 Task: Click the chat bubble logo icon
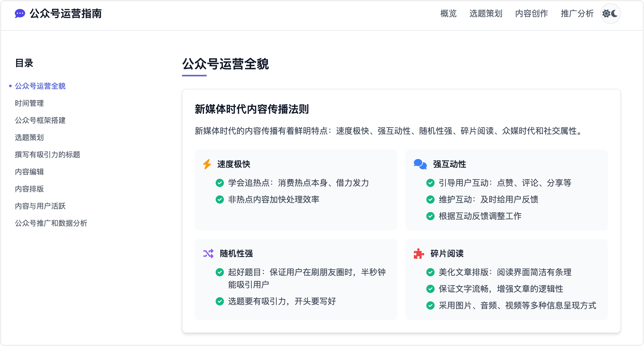(x=20, y=14)
